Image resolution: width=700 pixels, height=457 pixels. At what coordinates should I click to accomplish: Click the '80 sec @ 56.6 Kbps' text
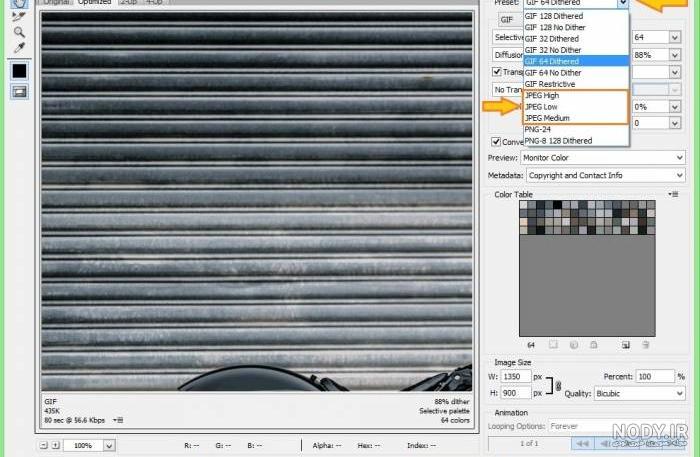click(x=75, y=420)
